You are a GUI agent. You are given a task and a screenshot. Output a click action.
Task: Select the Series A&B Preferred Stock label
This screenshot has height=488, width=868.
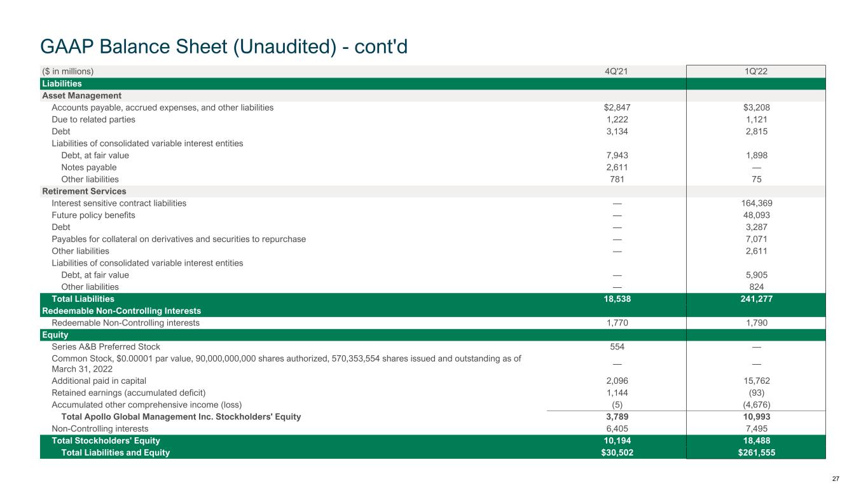coord(106,347)
